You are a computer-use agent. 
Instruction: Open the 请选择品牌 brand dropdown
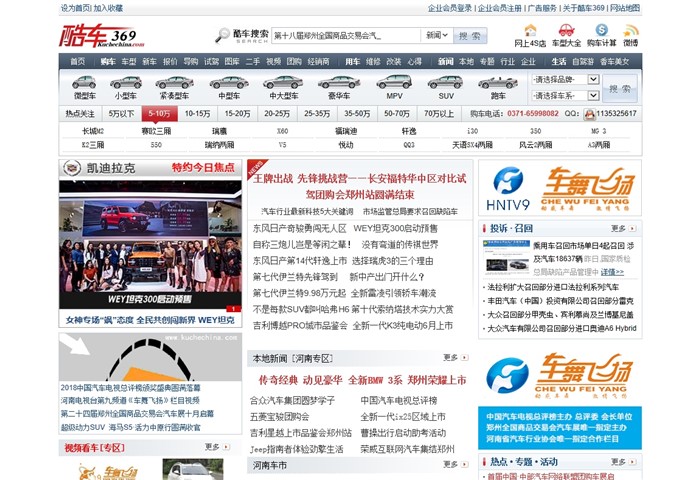pyautogui.click(x=565, y=79)
